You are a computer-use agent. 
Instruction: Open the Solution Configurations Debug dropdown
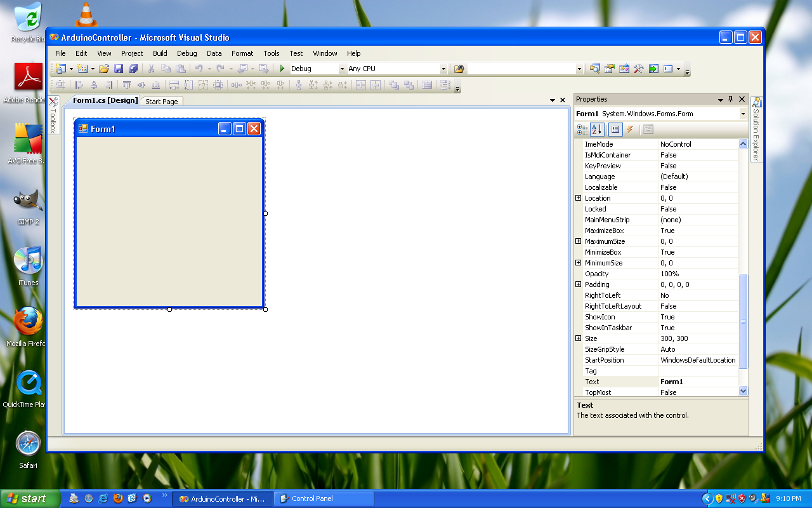pos(342,69)
